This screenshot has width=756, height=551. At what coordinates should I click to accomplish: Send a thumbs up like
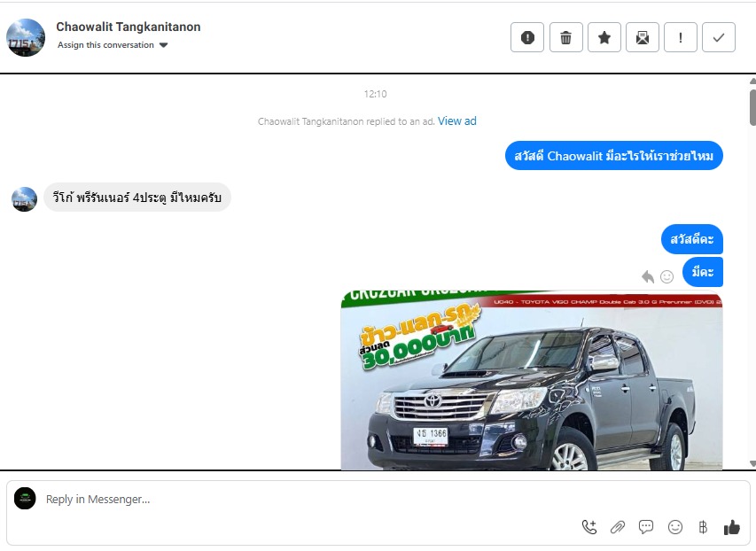click(x=731, y=527)
